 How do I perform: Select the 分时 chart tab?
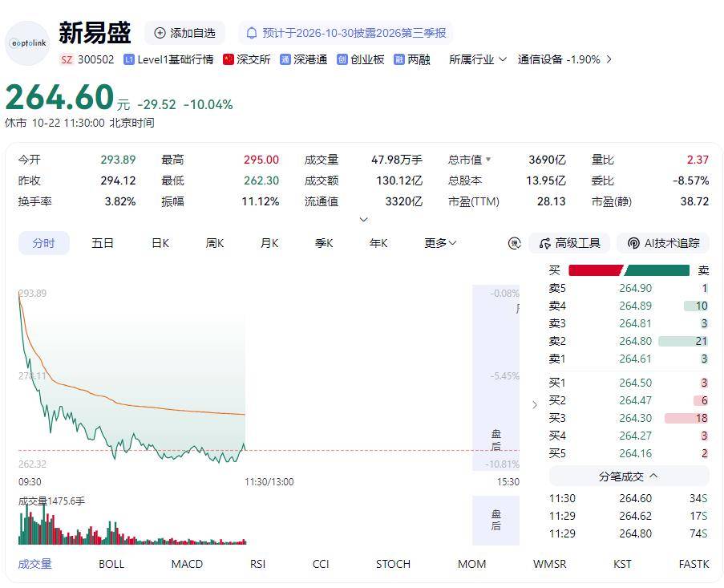44,243
